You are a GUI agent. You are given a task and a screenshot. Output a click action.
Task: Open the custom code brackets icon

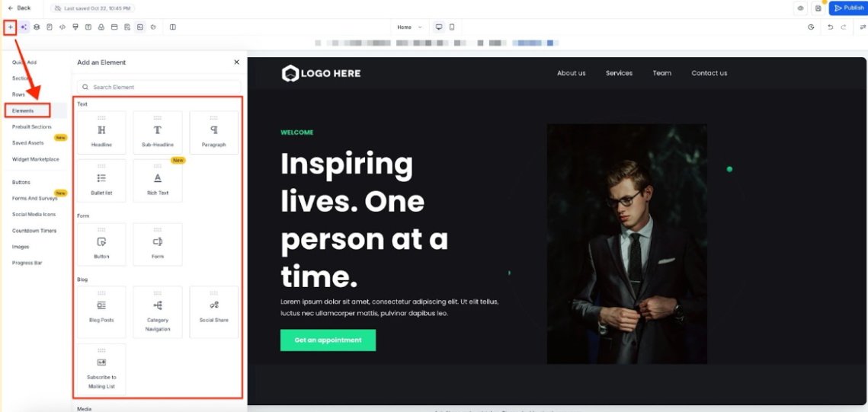pyautogui.click(x=62, y=27)
